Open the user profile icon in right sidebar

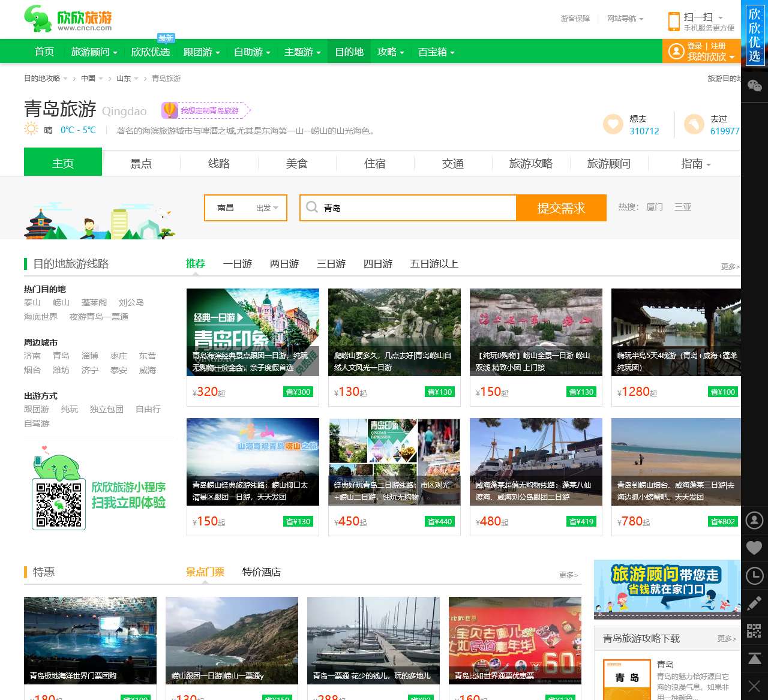tap(755, 521)
